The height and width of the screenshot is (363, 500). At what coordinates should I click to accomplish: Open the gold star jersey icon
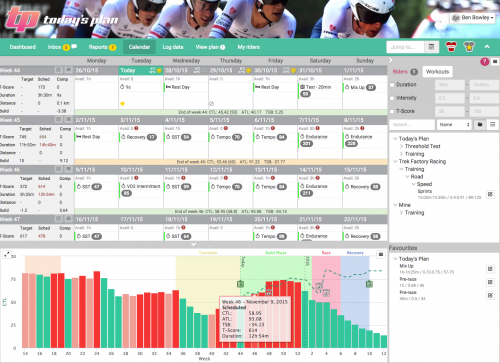click(x=469, y=47)
